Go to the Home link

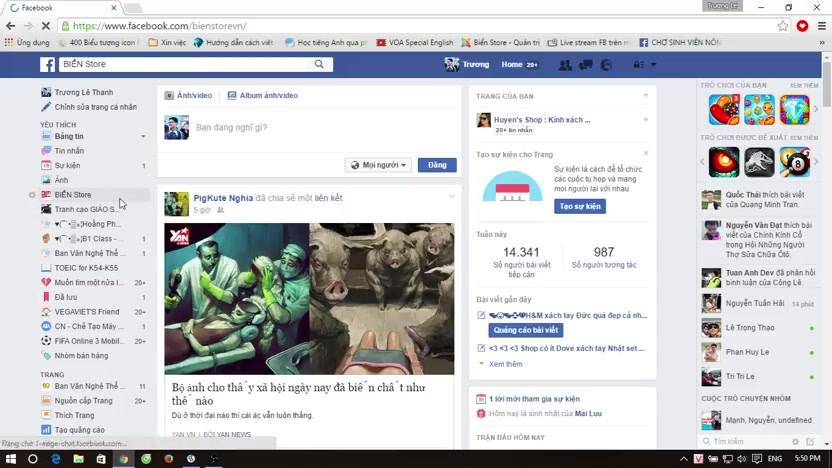pyautogui.click(x=512, y=64)
